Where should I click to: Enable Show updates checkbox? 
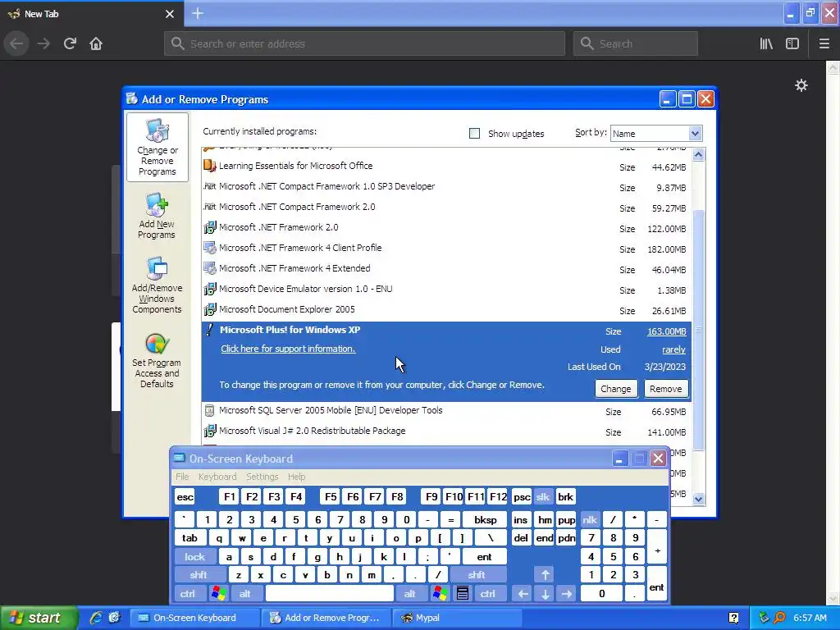tap(475, 134)
